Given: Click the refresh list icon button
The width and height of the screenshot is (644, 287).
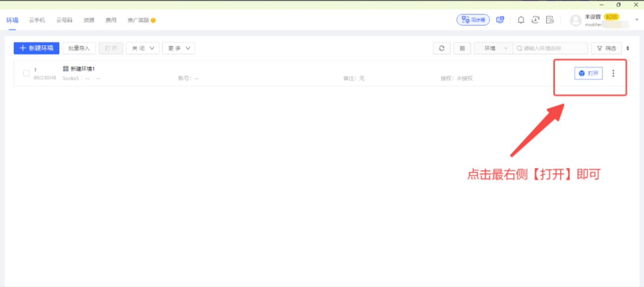Looking at the screenshot, I should (x=441, y=48).
